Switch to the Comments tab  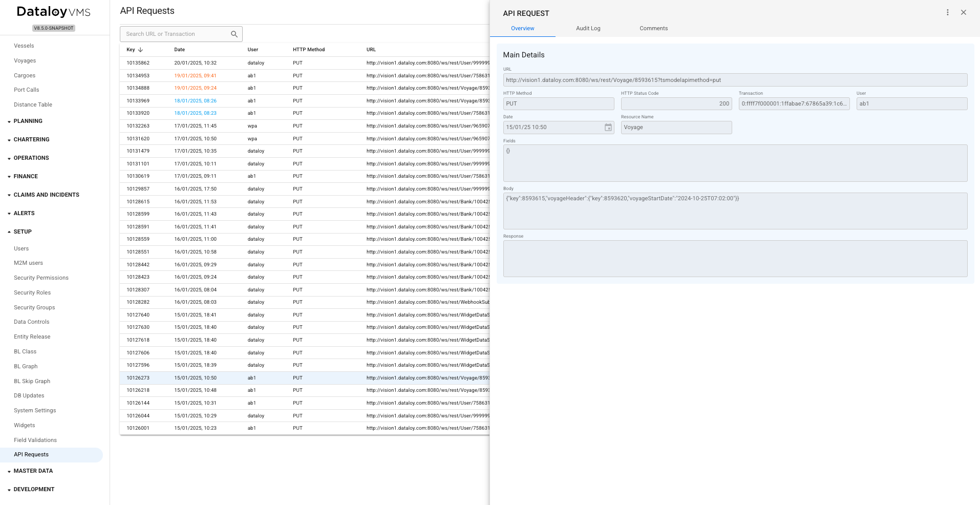(x=653, y=29)
